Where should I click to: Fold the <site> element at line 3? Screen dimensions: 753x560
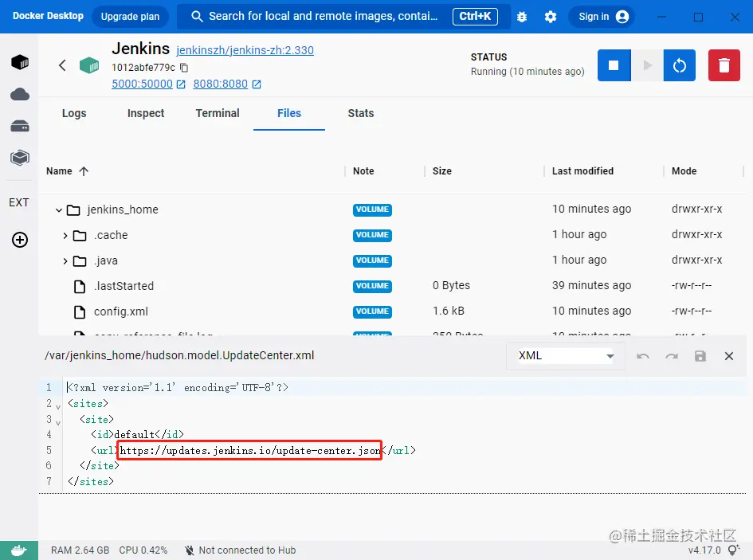tap(58, 423)
